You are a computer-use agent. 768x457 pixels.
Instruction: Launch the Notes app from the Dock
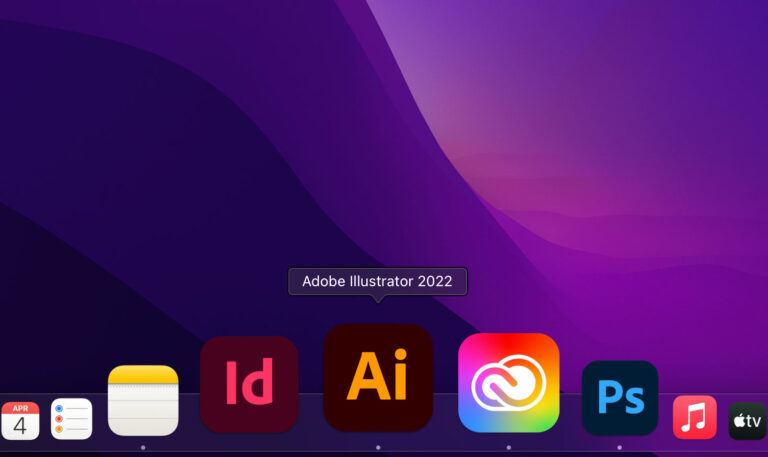pos(143,400)
